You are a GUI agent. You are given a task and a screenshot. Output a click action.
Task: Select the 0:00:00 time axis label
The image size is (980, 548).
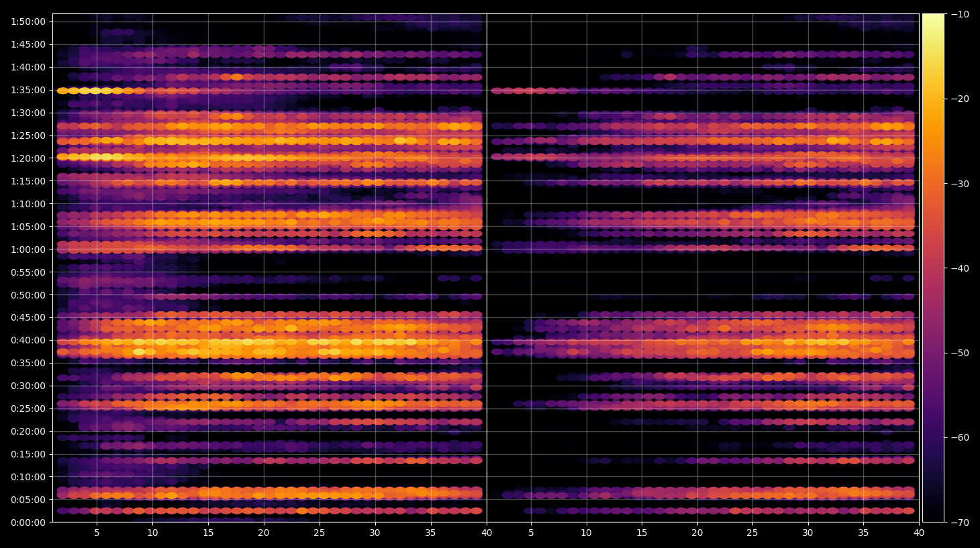(x=28, y=523)
